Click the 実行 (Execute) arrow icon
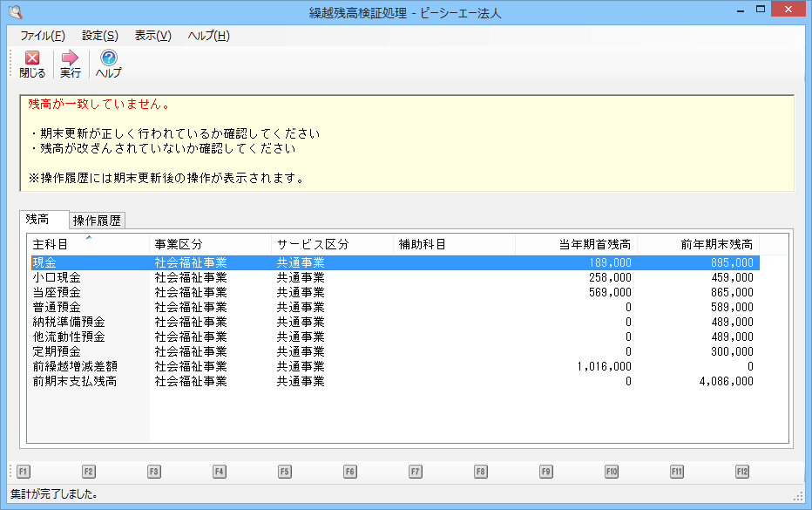 point(71,58)
